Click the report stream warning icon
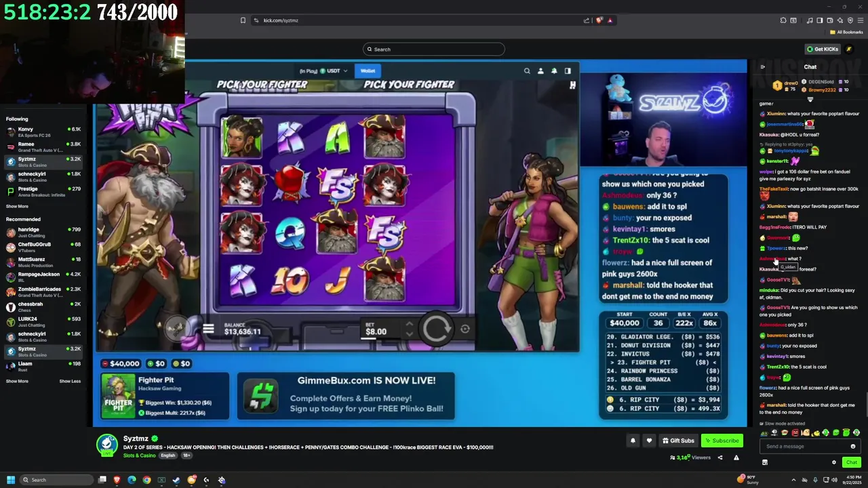 click(x=736, y=457)
